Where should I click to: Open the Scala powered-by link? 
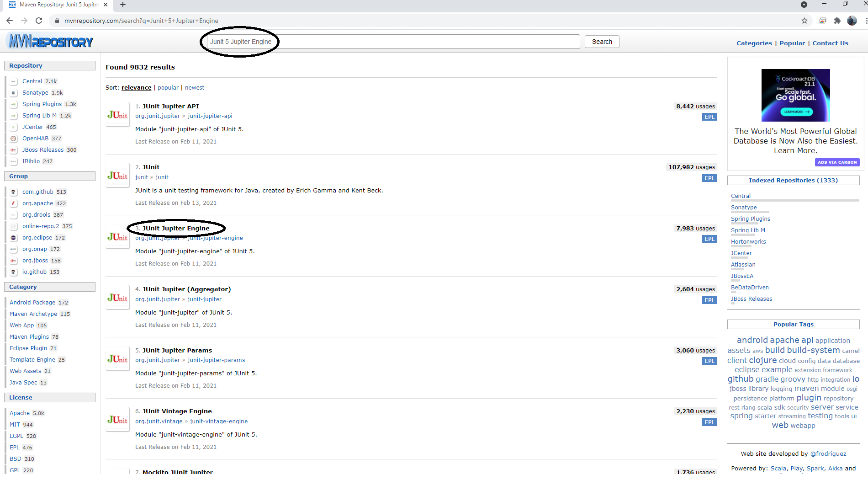coord(778,469)
